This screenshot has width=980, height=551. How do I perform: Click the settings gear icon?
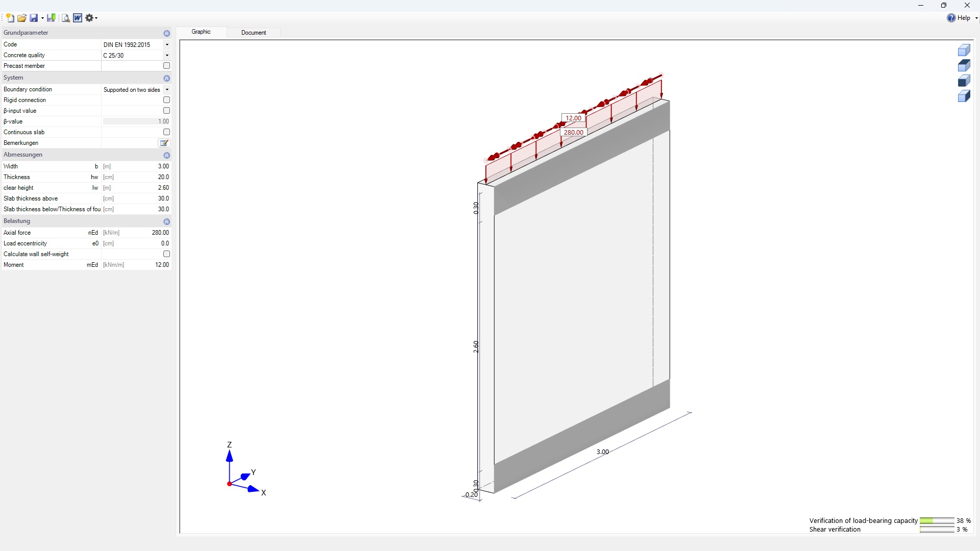click(x=89, y=18)
